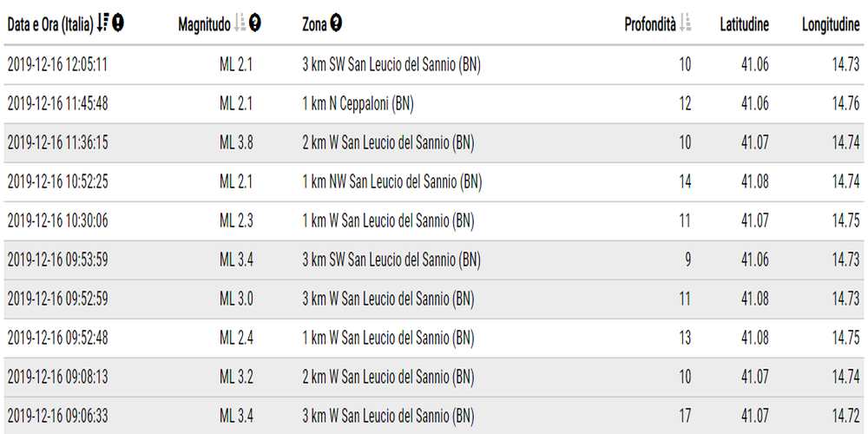Click the date sort descending icon
Screen dimensions: 868x434
point(103,24)
